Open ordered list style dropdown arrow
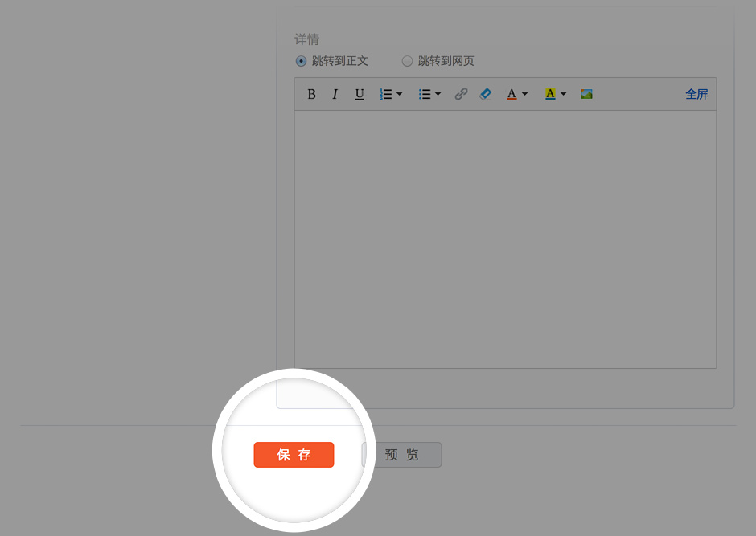 399,94
